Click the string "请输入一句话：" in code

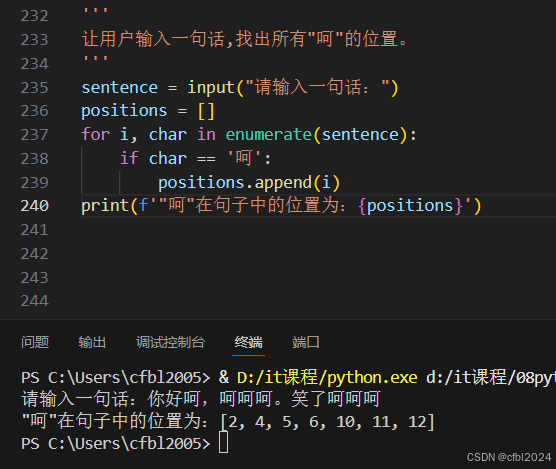(x=317, y=87)
